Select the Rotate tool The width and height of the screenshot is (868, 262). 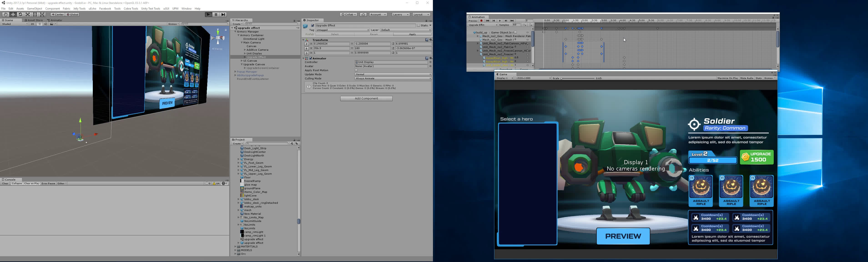(20, 15)
